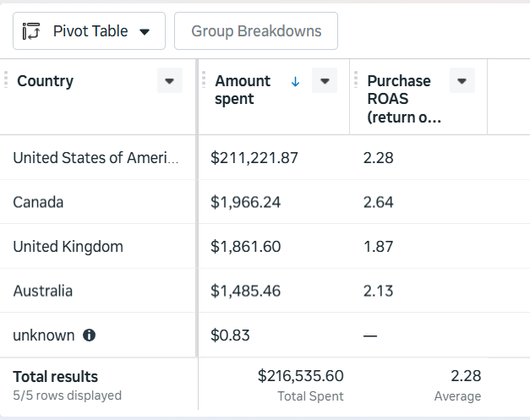Viewport: 530px width, 420px height.
Task: Click the Purchase ROAS column header
Action: tap(404, 99)
